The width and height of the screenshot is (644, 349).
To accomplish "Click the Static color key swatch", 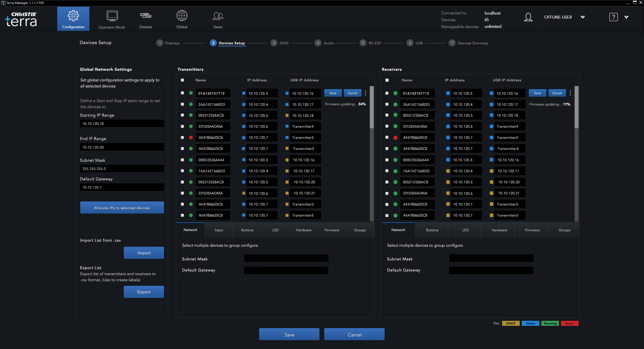I will click(x=530, y=323).
